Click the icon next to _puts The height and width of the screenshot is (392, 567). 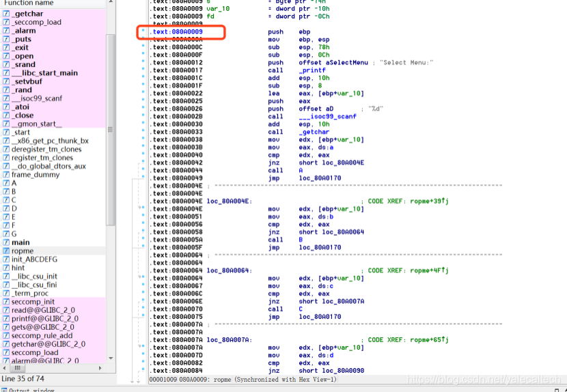tap(6, 39)
